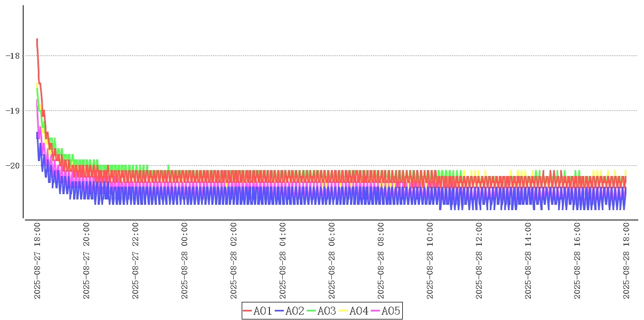This screenshot has height=320, width=644.
Task: Select the -18 y-axis tick label
Action: tap(12, 55)
